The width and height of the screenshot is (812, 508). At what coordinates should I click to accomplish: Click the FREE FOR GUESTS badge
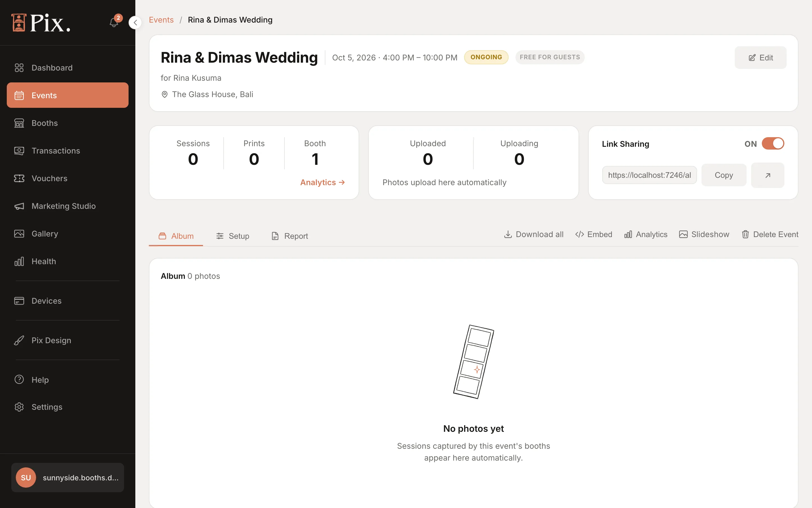coord(550,57)
